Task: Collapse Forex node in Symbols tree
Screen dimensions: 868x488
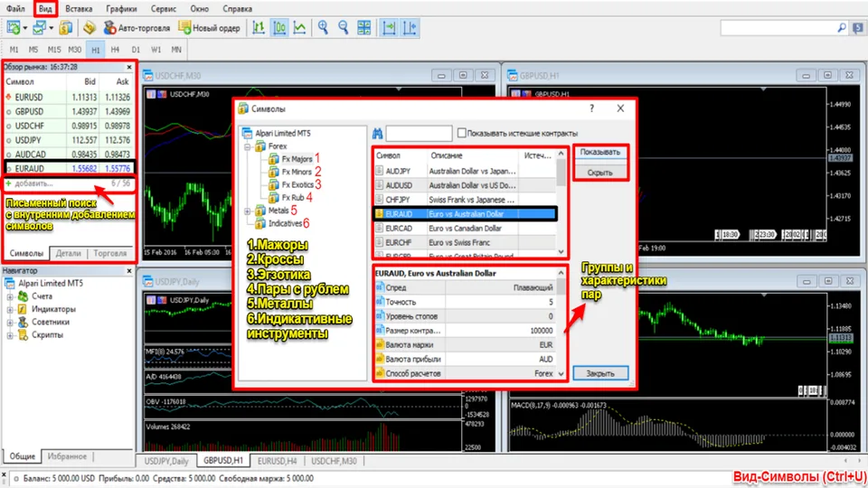Action: (248, 146)
